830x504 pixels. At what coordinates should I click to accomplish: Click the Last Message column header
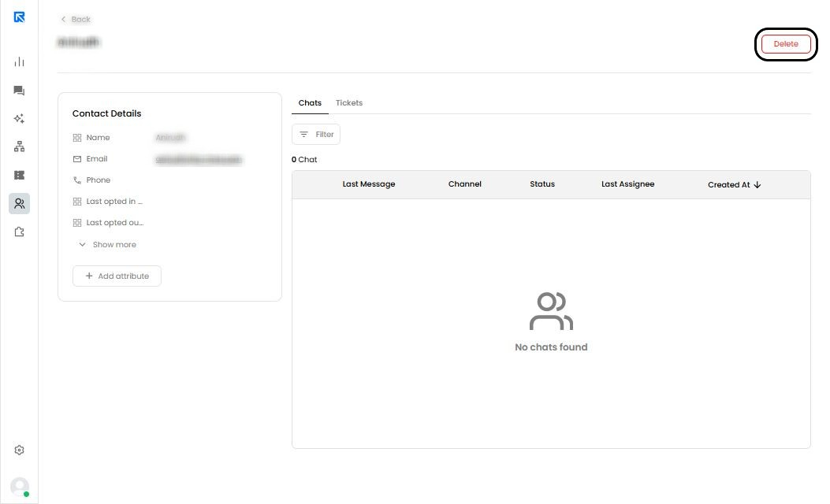tap(368, 184)
